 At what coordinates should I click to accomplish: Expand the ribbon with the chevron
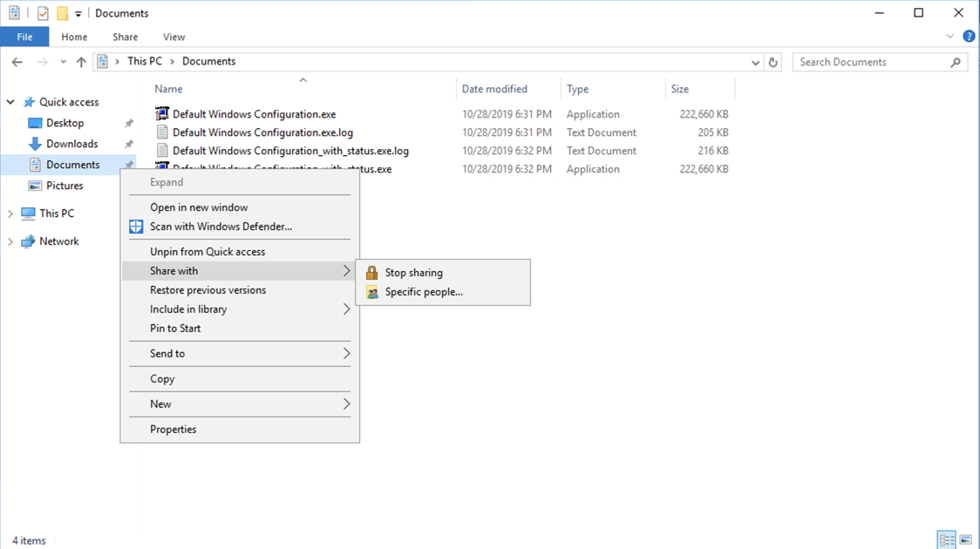click(950, 37)
